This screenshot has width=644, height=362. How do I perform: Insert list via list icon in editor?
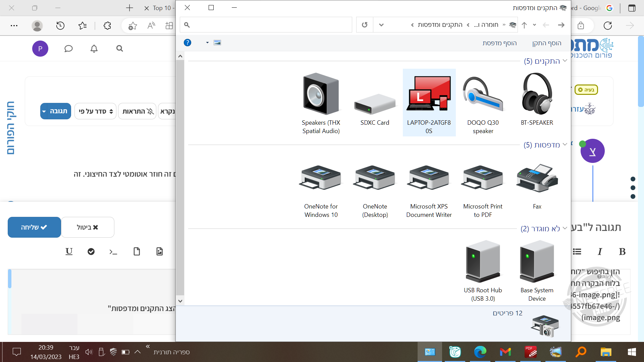pos(577,251)
